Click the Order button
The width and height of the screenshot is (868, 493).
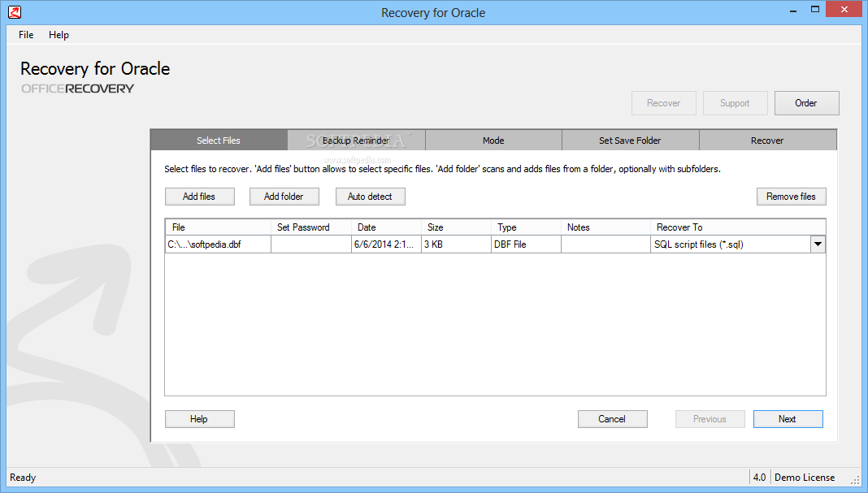(x=806, y=103)
